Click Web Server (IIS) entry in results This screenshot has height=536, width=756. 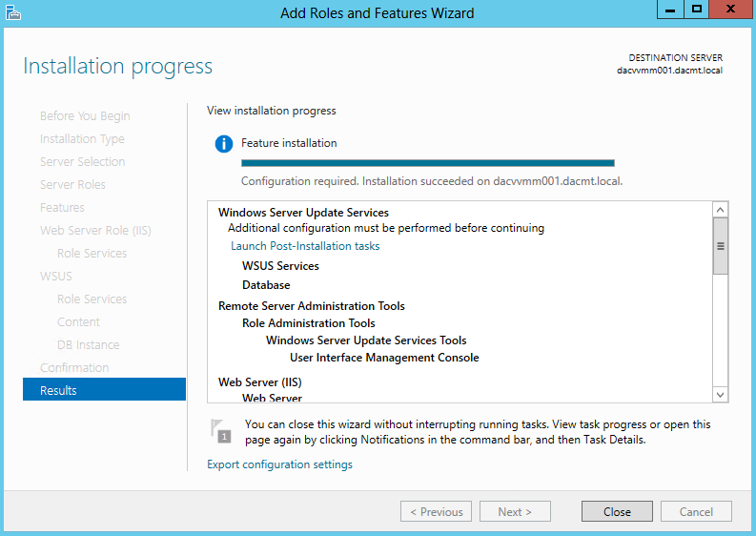[x=260, y=382]
